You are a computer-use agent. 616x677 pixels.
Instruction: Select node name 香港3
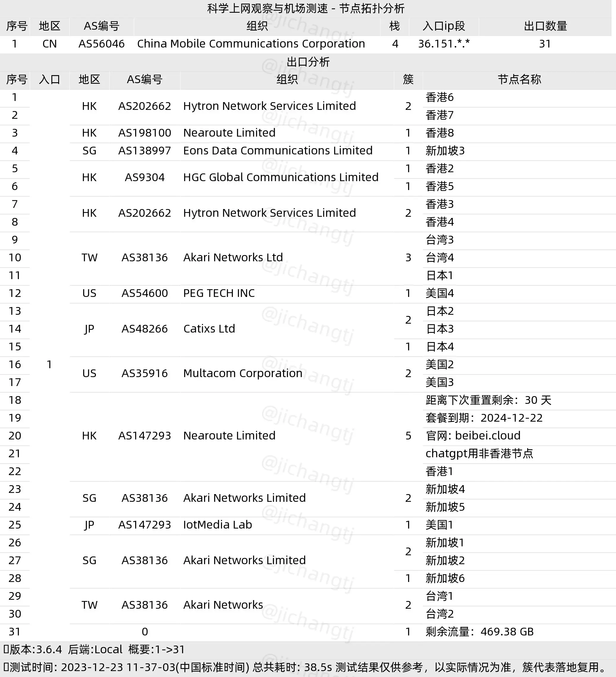440,204
